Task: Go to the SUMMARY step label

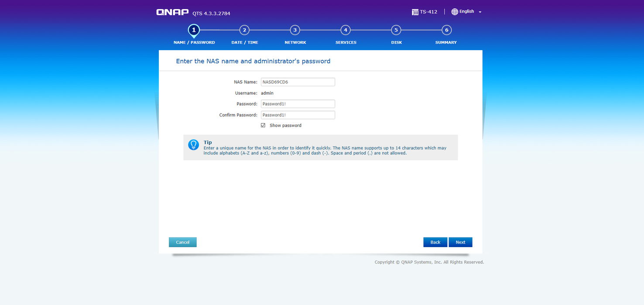Action: 446,42
